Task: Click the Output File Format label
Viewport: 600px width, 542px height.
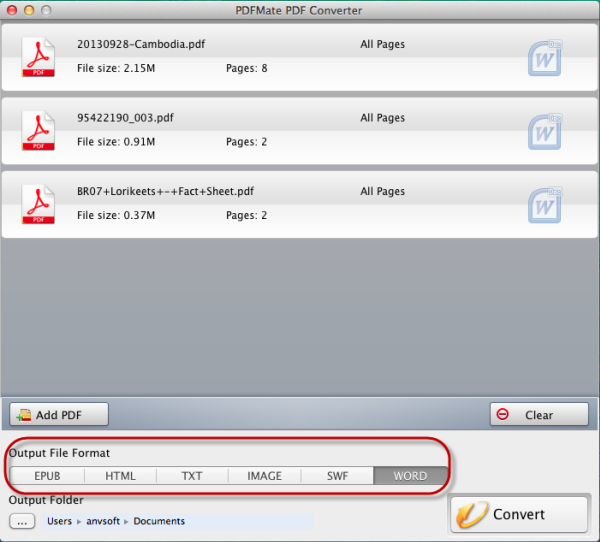Action: pos(59,453)
